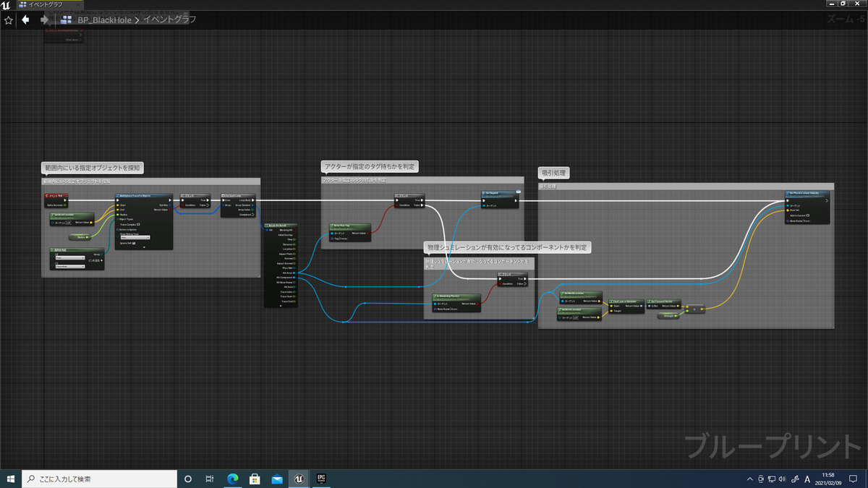Click the BP_BlackHole breadcrumb

tap(105, 20)
